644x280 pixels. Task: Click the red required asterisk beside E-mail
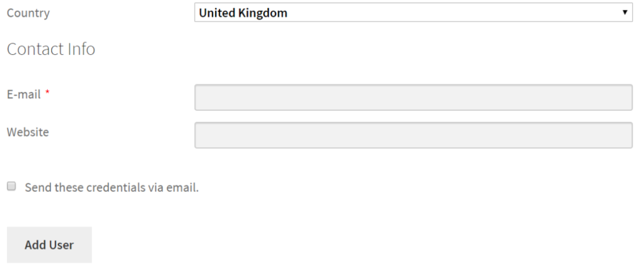[x=47, y=92]
